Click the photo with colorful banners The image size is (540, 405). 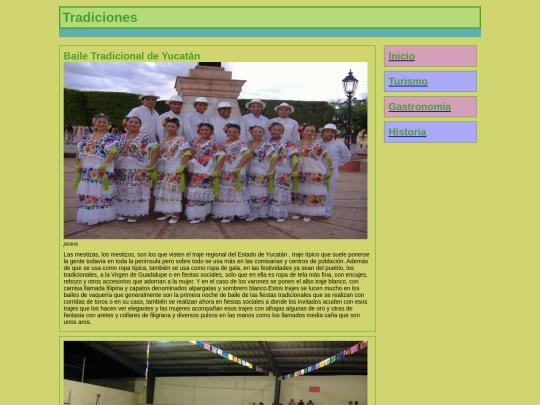pos(216,373)
